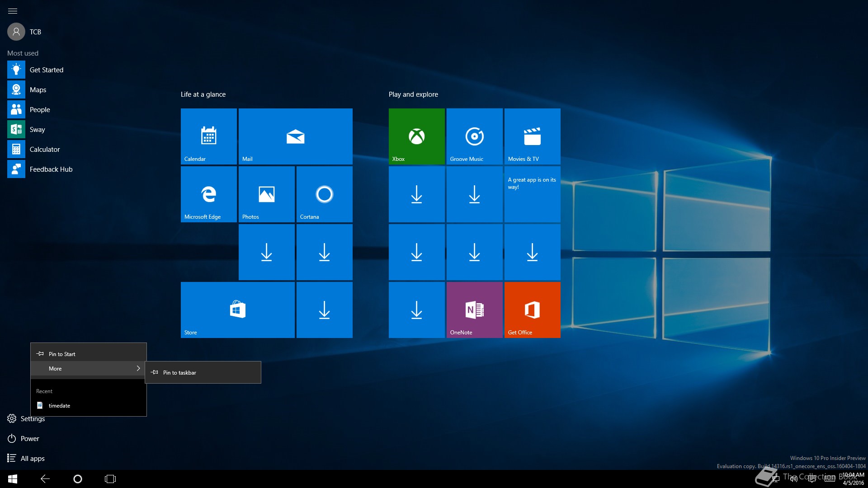
Task: Click the TCB user account avatar
Action: click(x=16, y=32)
